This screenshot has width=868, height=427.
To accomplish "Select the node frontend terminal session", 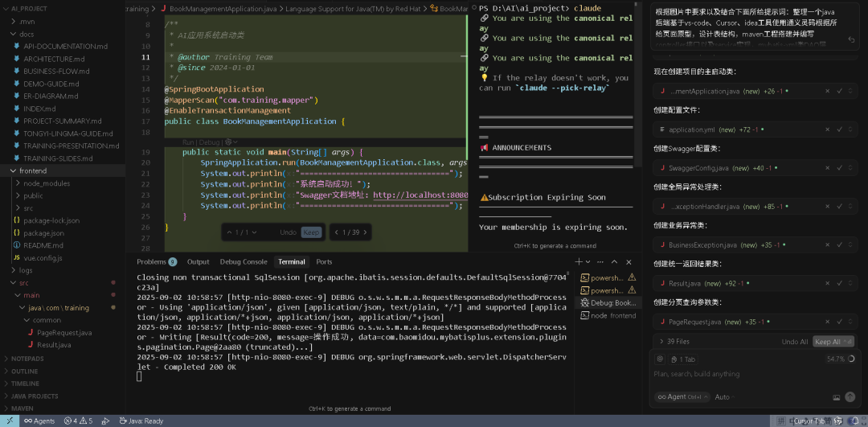I will click(x=608, y=316).
